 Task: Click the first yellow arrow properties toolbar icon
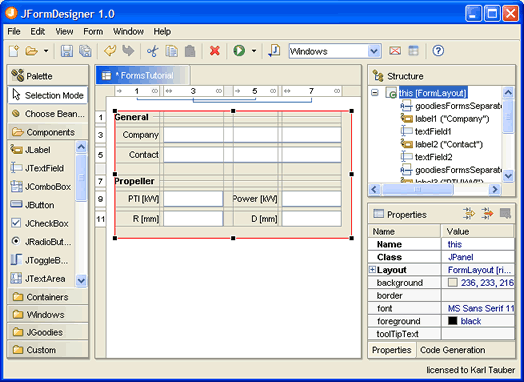tap(469, 214)
